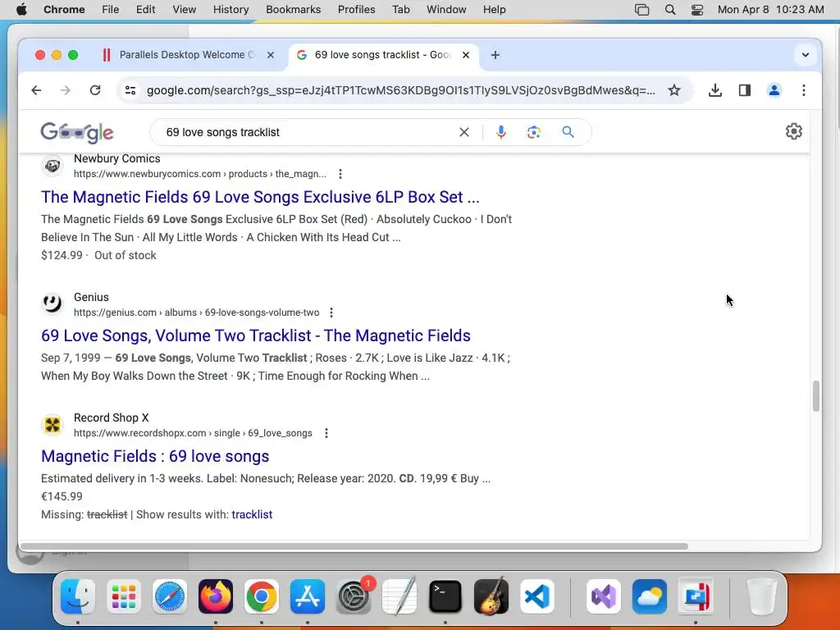Open the Window menu
Image resolution: width=840 pixels, height=630 pixels.
point(446,10)
